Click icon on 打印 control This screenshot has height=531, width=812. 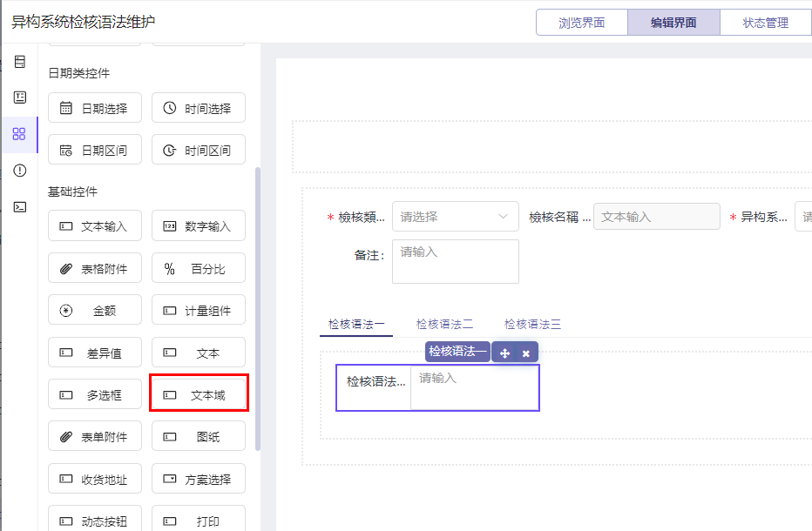pyautogui.click(x=169, y=521)
